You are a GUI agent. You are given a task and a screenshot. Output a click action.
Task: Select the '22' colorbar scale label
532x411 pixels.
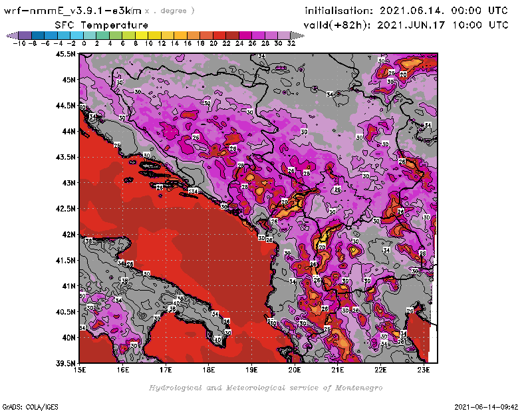[x=226, y=43]
